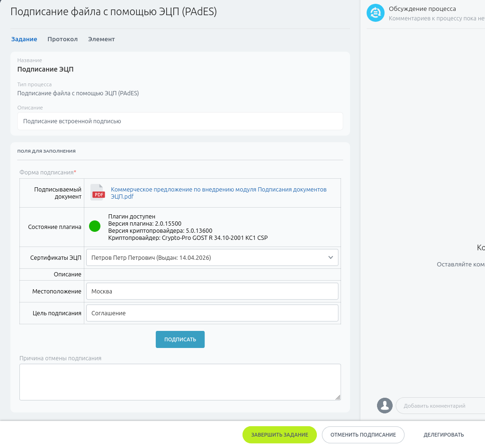Grab the cancellation reason textarea resize handle

click(338, 397)
